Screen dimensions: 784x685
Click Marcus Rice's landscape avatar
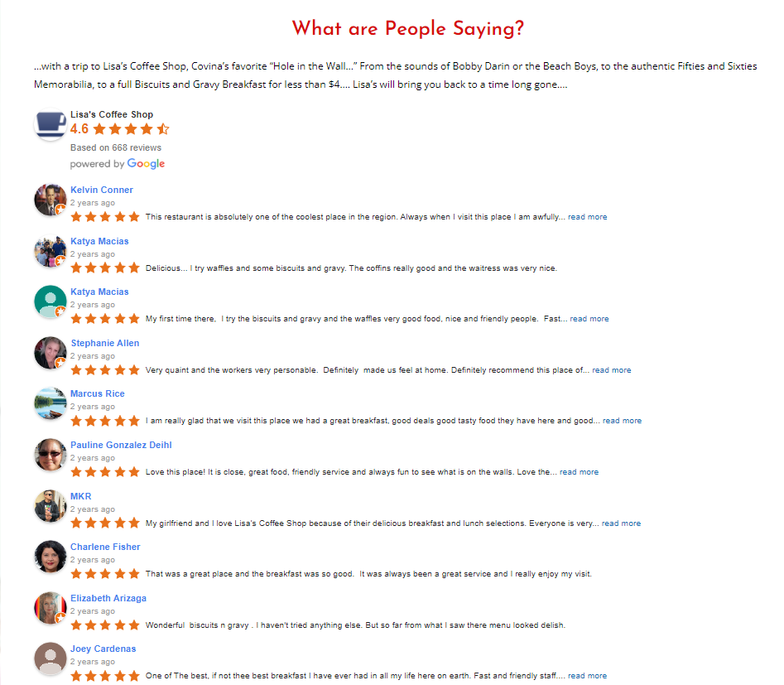[x=50, y=404]
